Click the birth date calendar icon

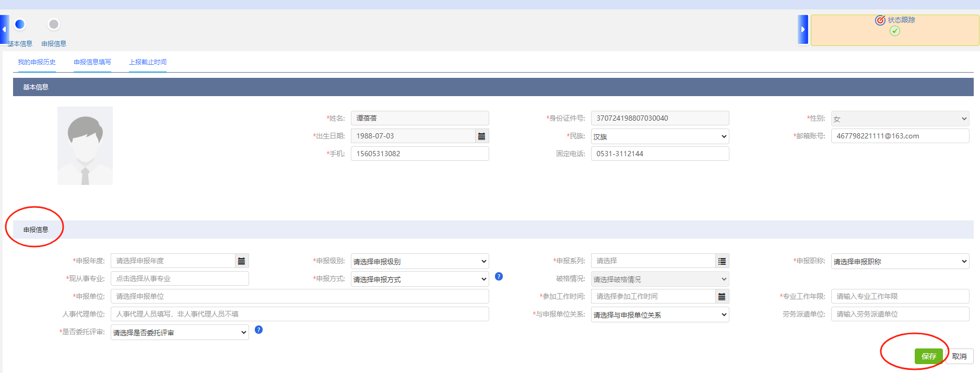pos(481,136)
